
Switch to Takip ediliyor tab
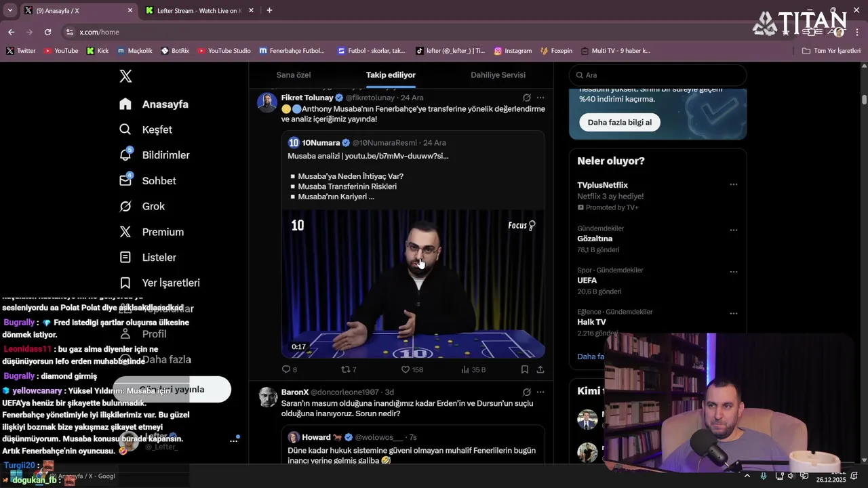pyautogui.click(x=391, y=75)
